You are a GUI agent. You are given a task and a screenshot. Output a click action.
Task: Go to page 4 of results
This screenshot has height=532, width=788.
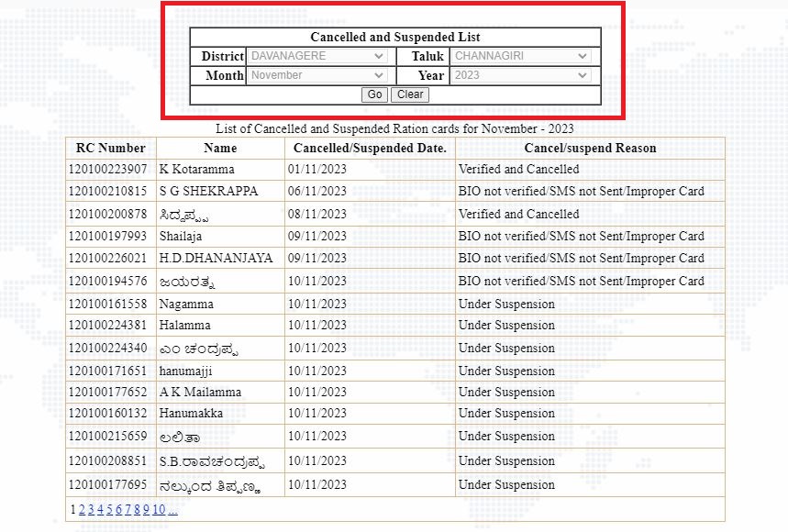(x=101, y=509)
